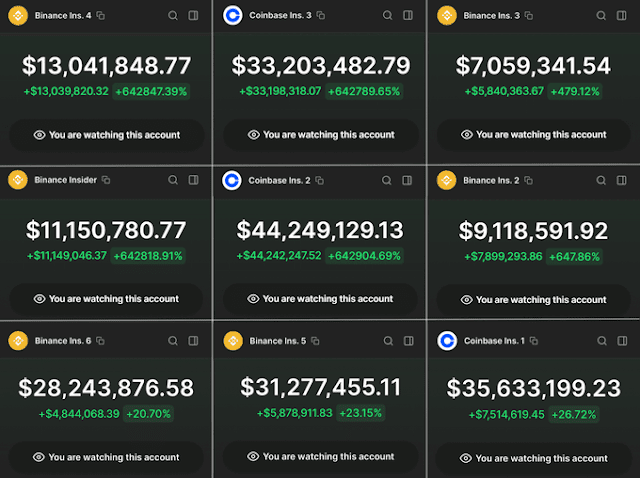Search in the Binance Insider card
The image size is (640, 478).
173,180
